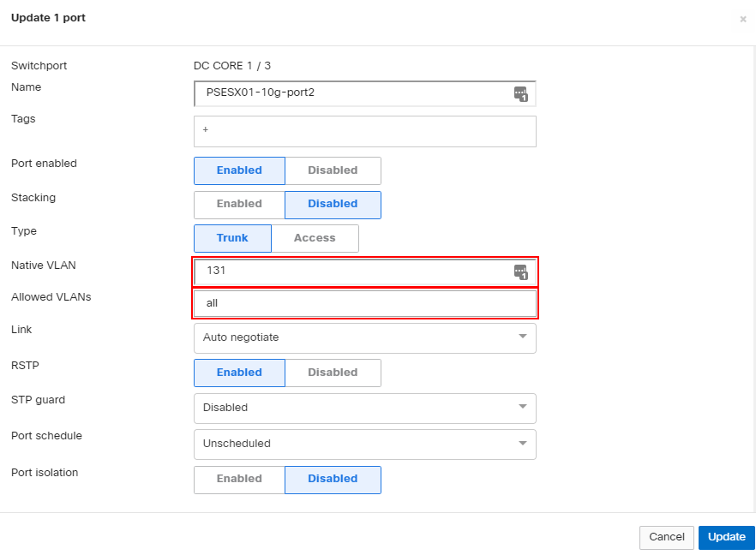
Task: Switch port Type to Access
Action: [x=315, y=238]
